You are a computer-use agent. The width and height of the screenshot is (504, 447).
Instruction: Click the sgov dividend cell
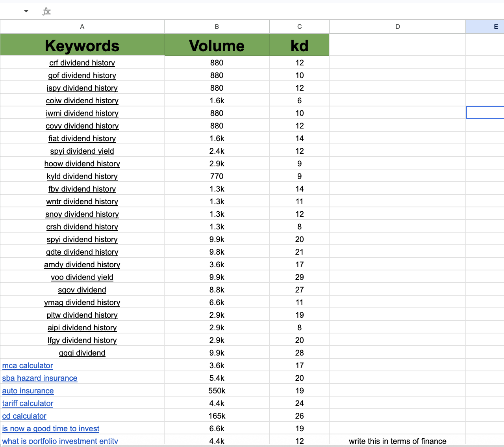(82, 290)
